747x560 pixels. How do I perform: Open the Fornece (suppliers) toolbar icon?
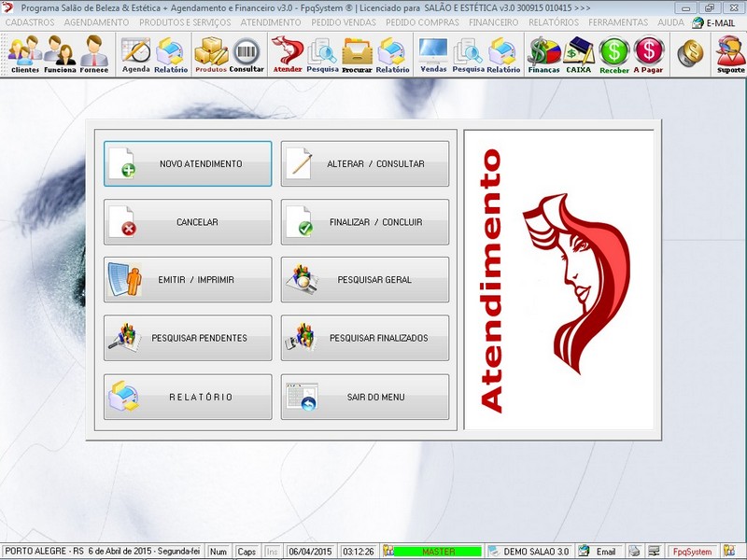94,54
